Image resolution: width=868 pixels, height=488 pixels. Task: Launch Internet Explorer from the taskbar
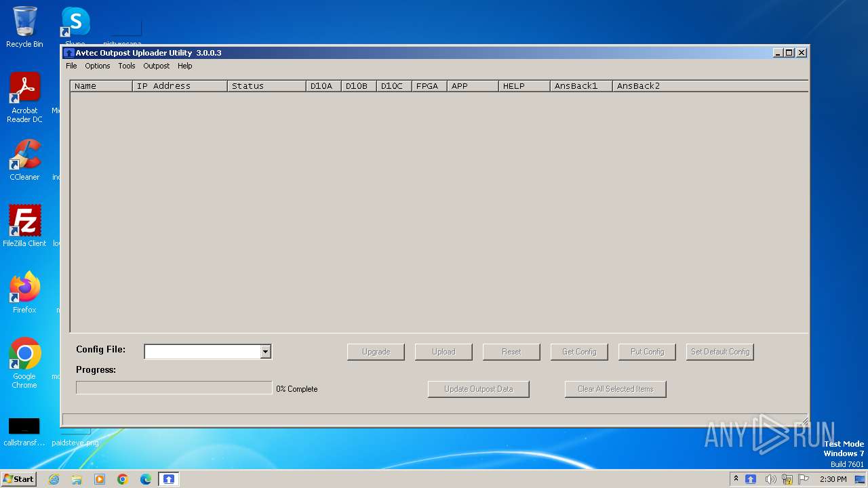pos(54,479)
